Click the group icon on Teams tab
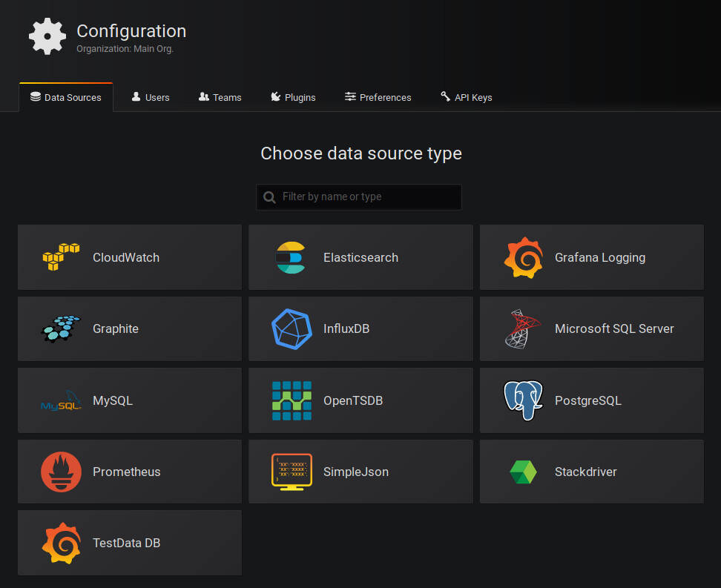 point(204,96)
